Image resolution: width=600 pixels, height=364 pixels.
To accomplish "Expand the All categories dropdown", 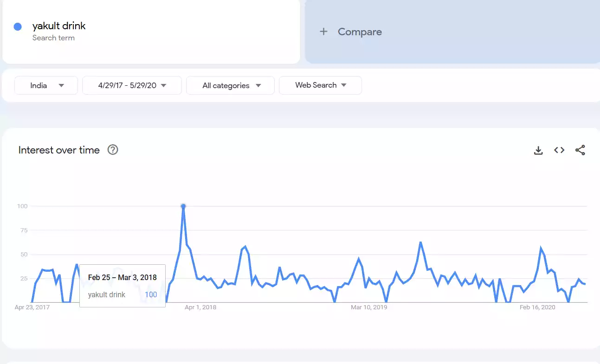I will pos(230,85).
